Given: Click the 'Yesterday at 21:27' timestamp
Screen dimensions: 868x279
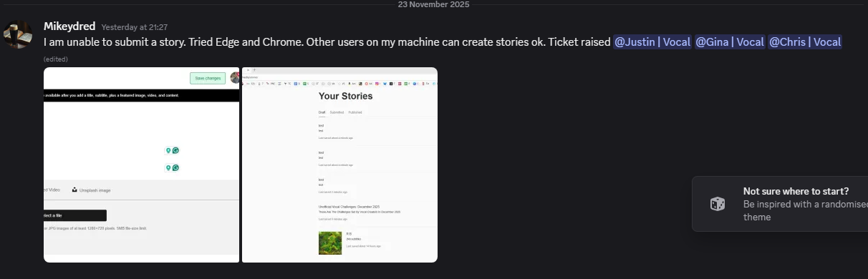Looking at the screenshot, I should pyautogui.click(x=135, y=27).
